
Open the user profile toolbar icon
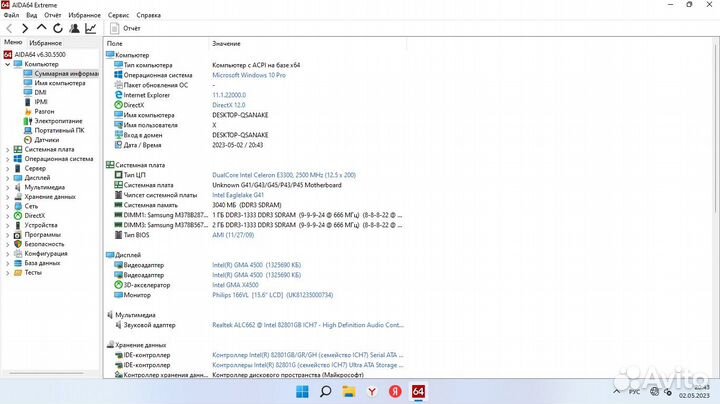coord(74,28)
